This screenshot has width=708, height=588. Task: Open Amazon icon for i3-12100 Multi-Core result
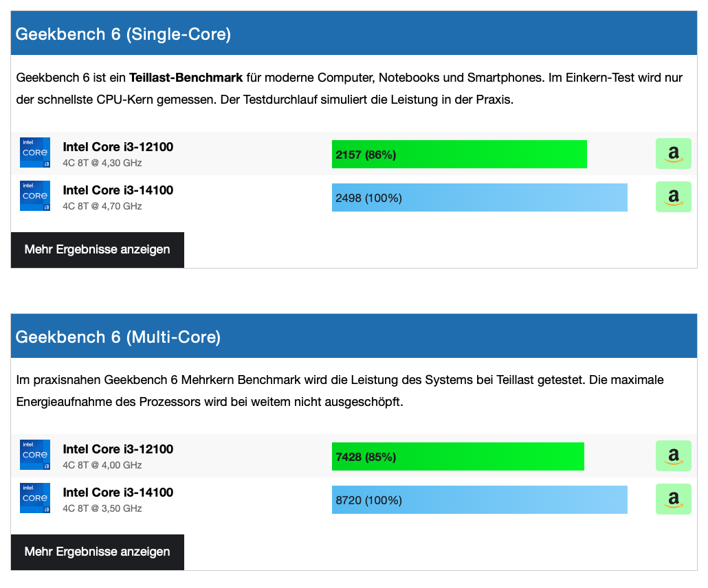673,456
